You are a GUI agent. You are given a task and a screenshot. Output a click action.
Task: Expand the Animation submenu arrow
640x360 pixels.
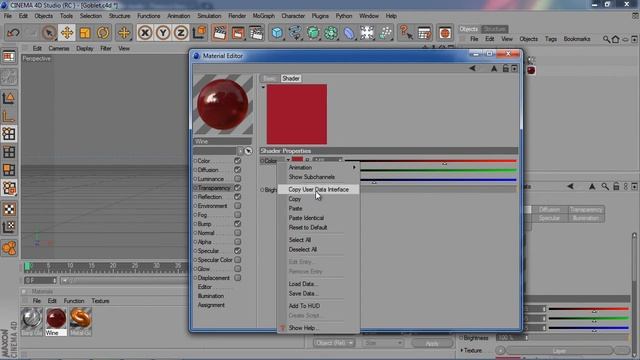coord(354,167)
